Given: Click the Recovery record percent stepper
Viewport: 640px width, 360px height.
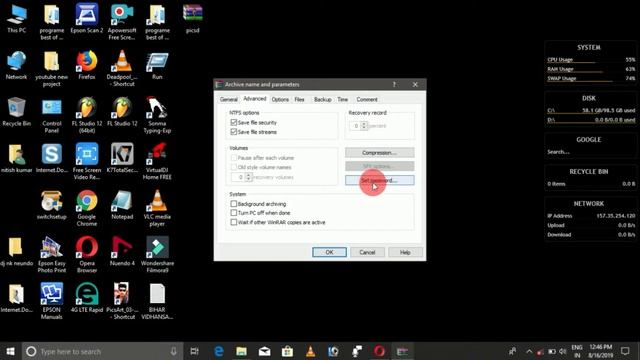Looking at the screenshot, I should pos(364,126).
